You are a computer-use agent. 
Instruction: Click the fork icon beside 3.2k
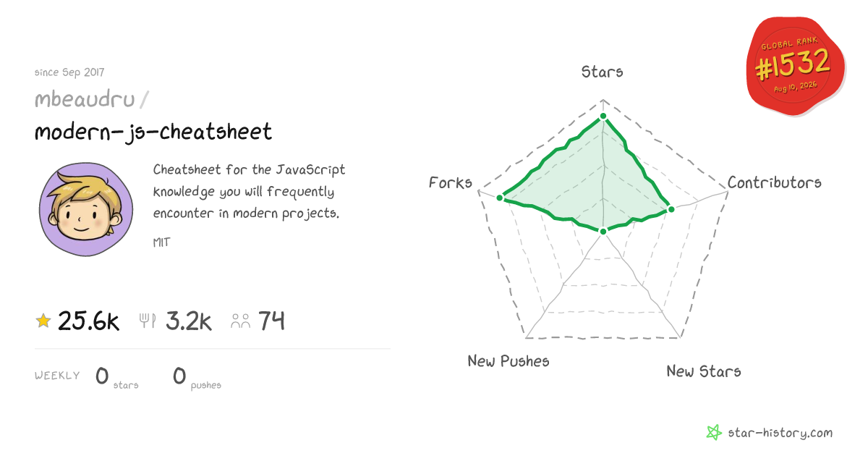148,321
